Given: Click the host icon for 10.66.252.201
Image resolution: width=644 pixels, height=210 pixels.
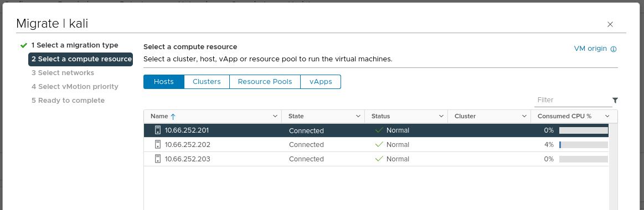Looking at the screenshot, I should [x=158, y=130].
